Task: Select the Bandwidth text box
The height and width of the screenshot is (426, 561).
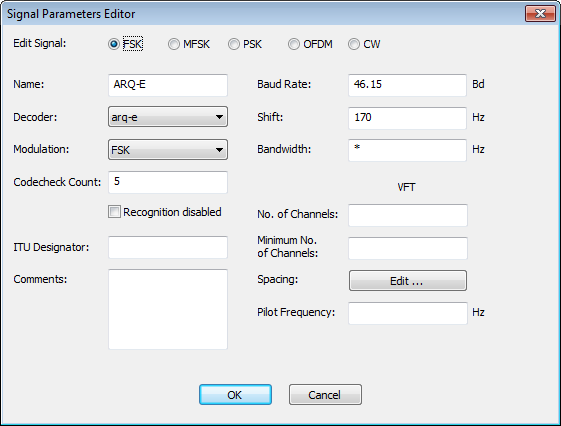Action: pyautogui.click(x=408, y=150)
